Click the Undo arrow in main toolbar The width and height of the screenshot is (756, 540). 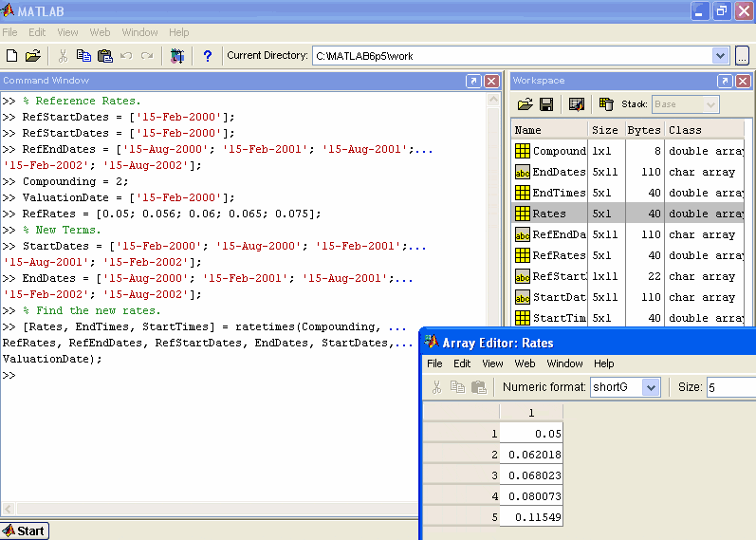(126, 56)
